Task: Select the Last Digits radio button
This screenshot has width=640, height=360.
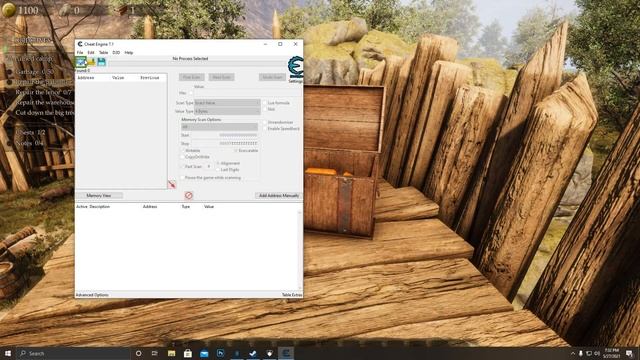Action: 218,169
